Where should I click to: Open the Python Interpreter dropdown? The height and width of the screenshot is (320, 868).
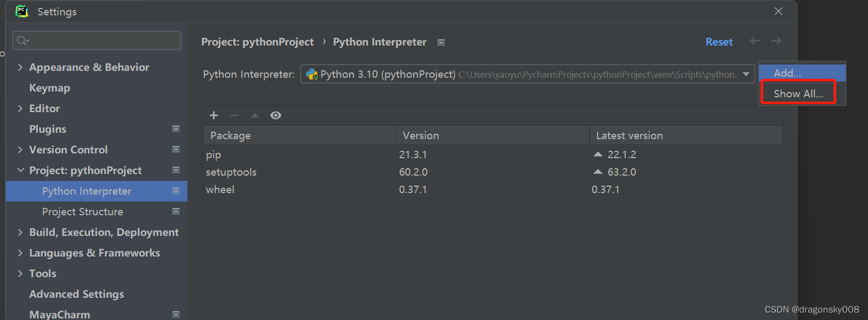pyautogui.click(x=746, y=74)
